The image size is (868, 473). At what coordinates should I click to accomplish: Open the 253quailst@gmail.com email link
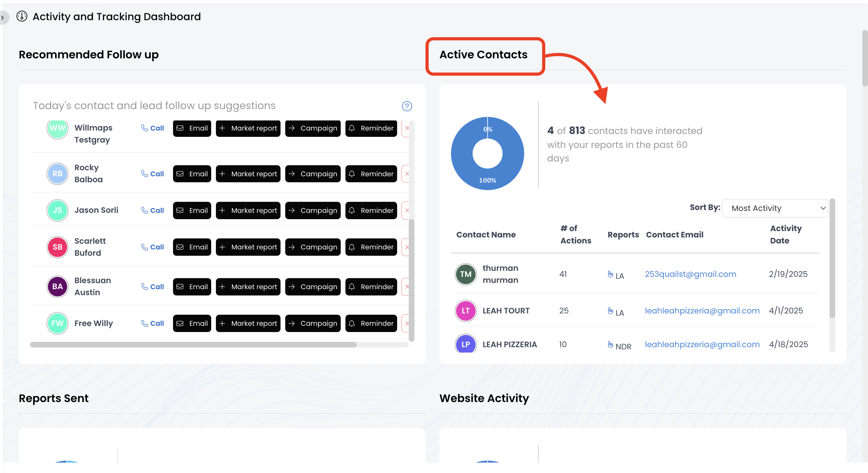click(x=690, y=274)
